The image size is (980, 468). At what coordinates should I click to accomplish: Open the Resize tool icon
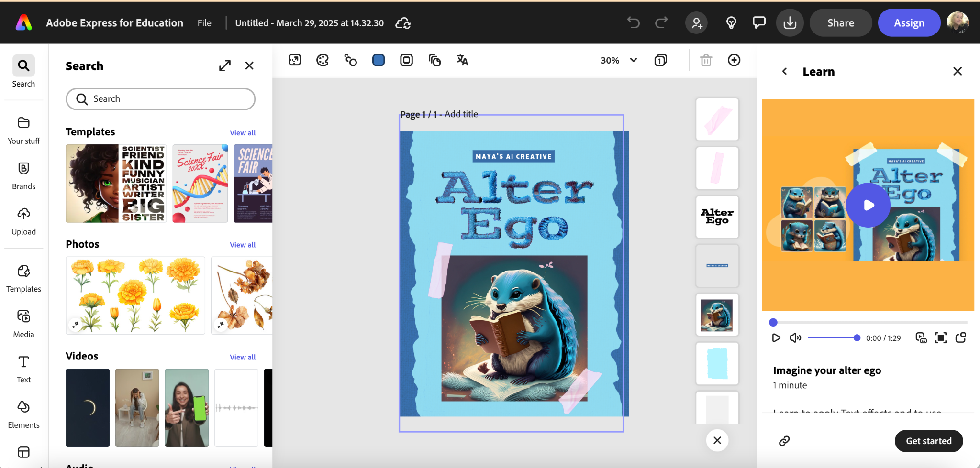295,60
